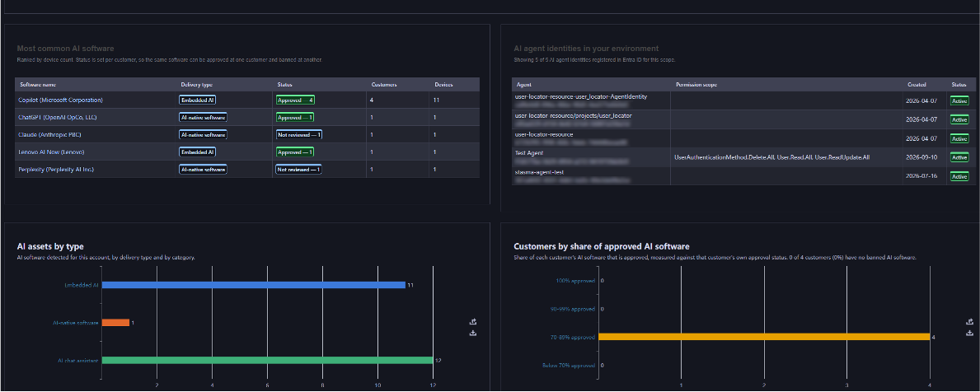980x392 pixels.
Task: Sort by the Devices column header
Action: (443, 84)
